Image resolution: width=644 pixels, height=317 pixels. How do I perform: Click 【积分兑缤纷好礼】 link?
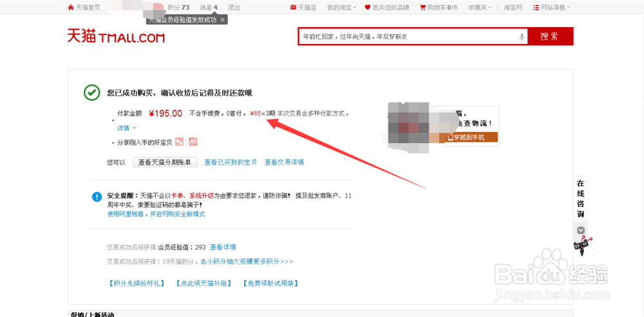tap(137, 283)
